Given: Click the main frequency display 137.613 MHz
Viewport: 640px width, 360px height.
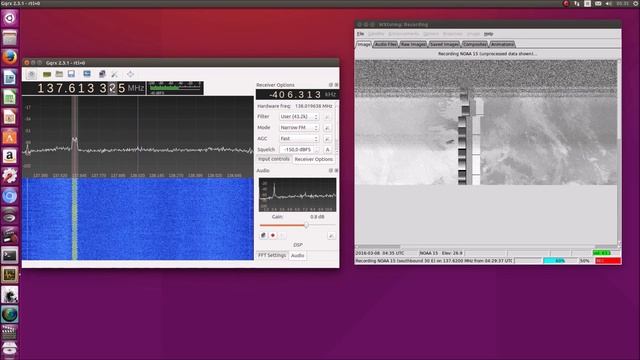Looking at the screenshot, I should tap(84, 88).
